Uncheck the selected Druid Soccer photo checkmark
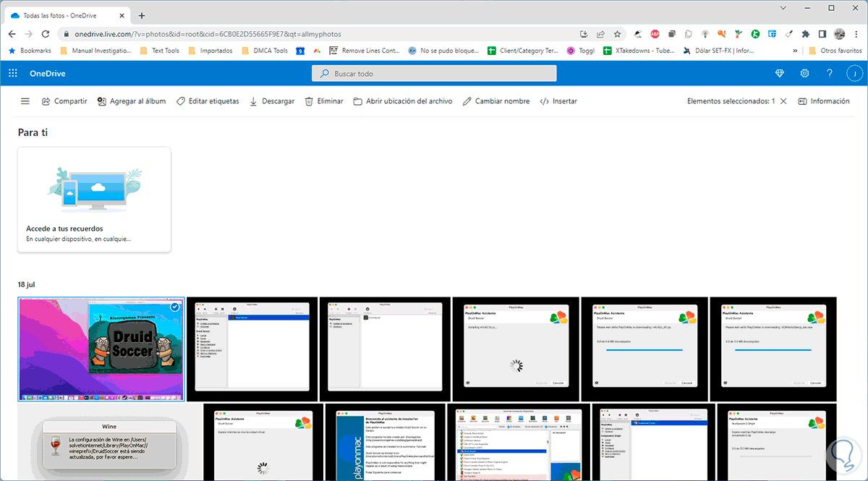The width and height of the screenshot is (868, 481). [174, 307]
